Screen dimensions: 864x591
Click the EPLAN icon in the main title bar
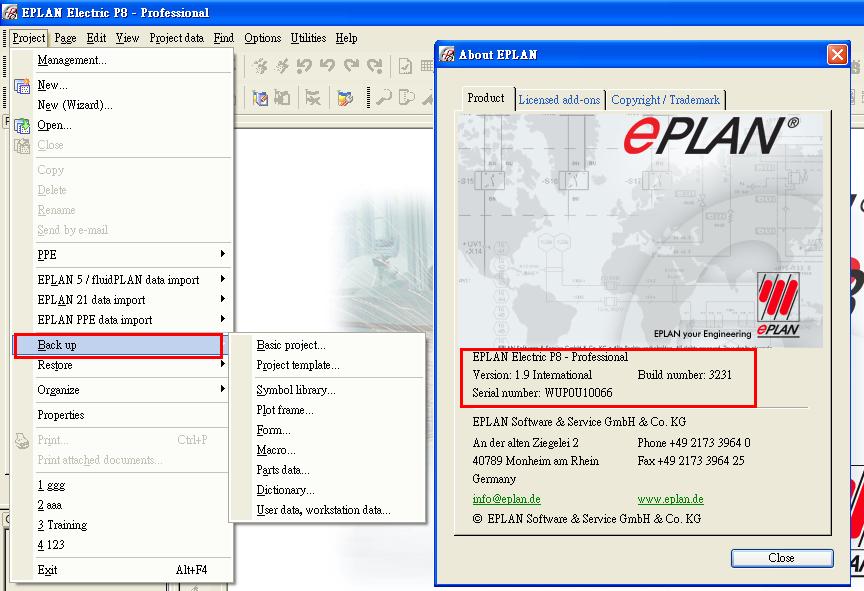pos(10,12)
